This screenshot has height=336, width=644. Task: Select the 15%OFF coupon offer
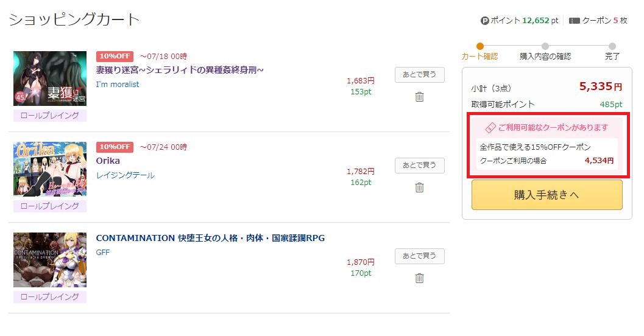coord(547,154)
